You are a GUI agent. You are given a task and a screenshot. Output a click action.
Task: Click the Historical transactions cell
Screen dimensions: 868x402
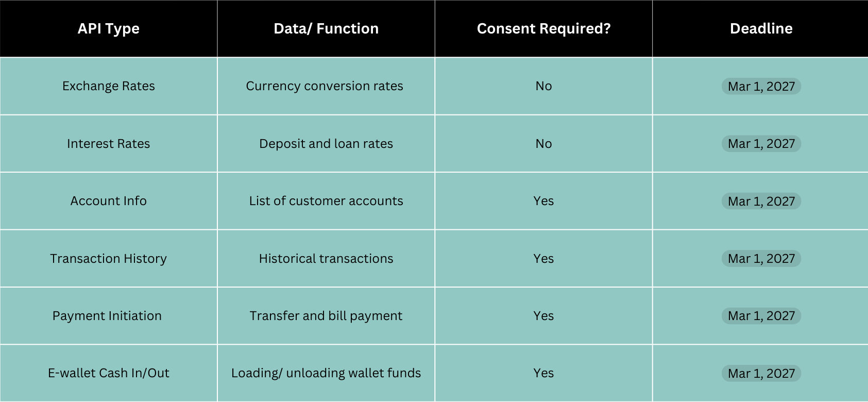pos(326,259)
